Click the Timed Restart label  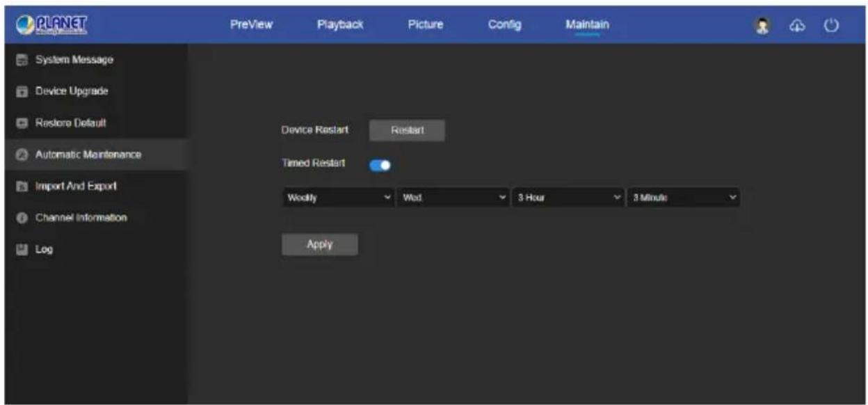(313, 164)
